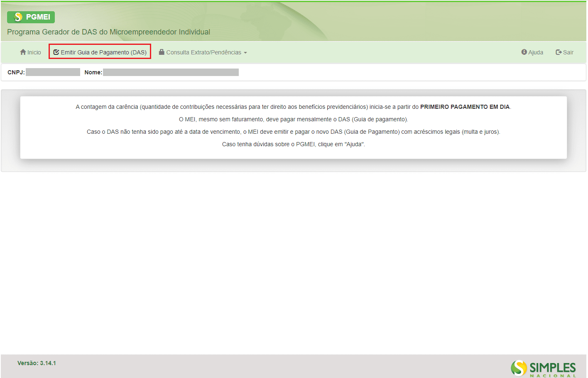Click the info circle icon beside Ajuda
This screenshot has width=588, height=378.
click(524, 52)
